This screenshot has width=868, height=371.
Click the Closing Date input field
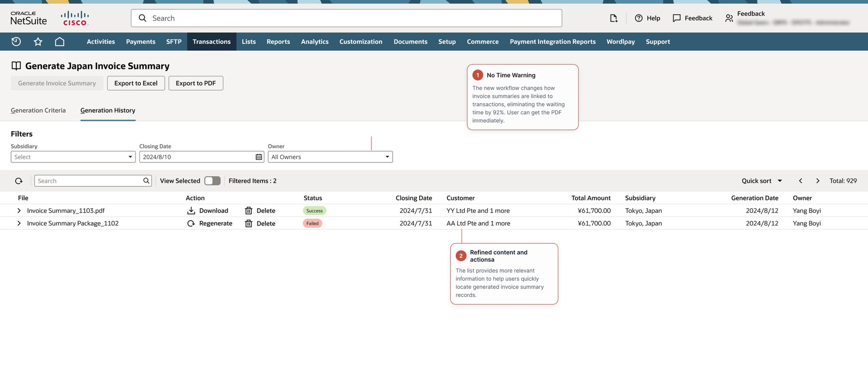[x=202, y=157]
